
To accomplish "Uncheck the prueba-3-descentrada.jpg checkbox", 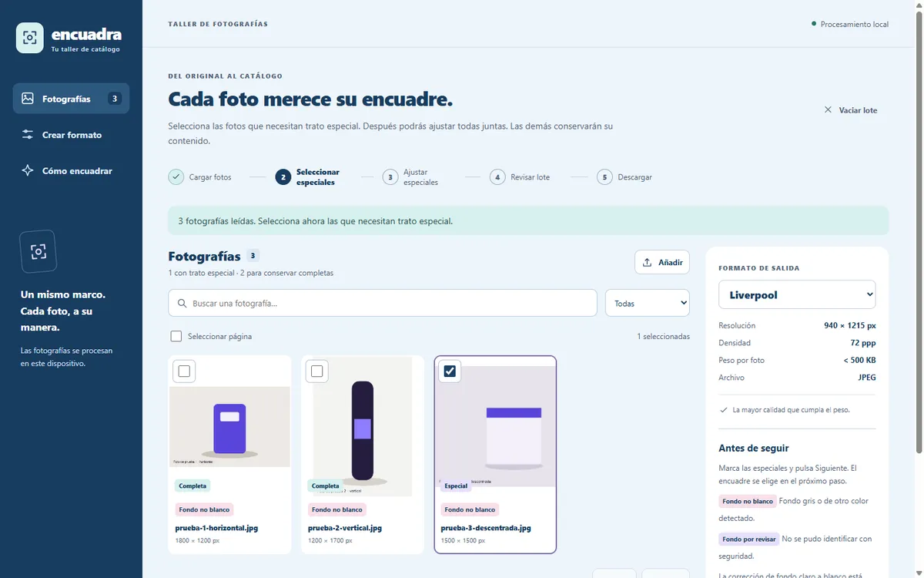I will click(450, 371).
